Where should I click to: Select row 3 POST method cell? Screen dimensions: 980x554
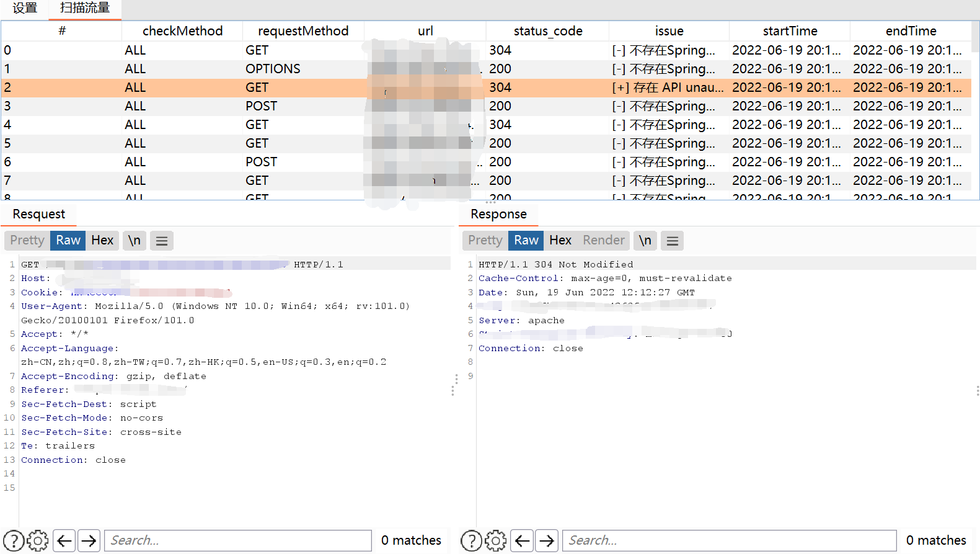click(x=303, y=106)
